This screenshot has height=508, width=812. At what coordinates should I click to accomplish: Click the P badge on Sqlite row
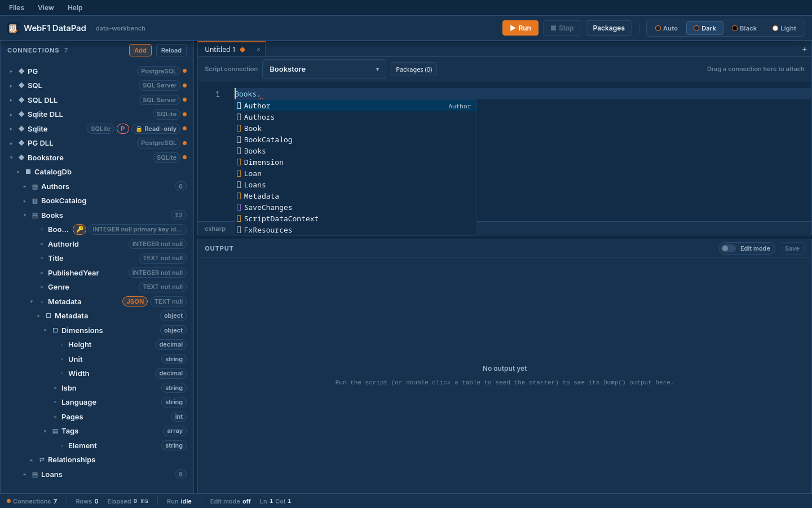point(123,129)
